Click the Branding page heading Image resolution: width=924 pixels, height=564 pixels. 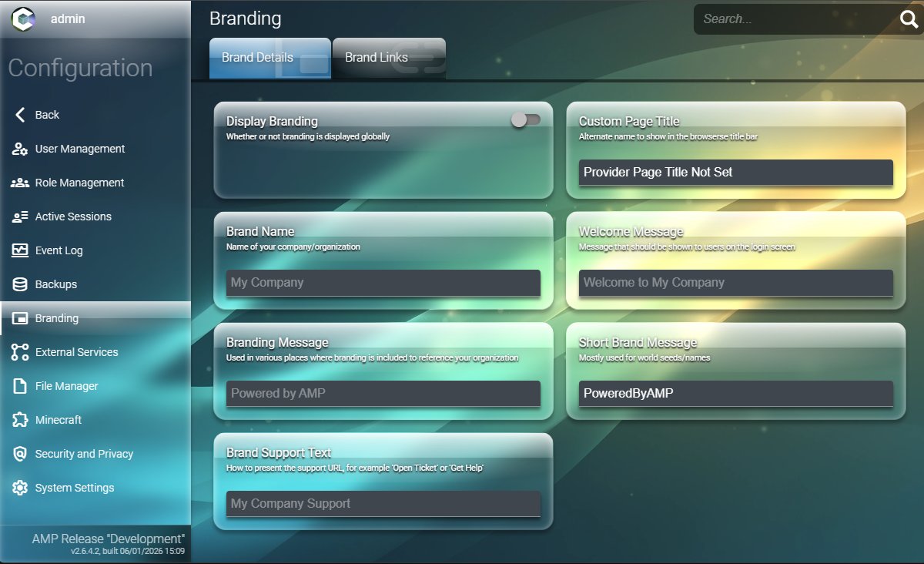pos(246,18)
